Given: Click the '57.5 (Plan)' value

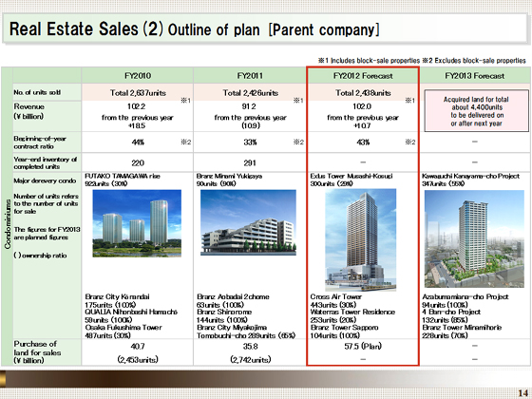Looking at the screenshot, I should pyautogui.click(x=363, y=346).
